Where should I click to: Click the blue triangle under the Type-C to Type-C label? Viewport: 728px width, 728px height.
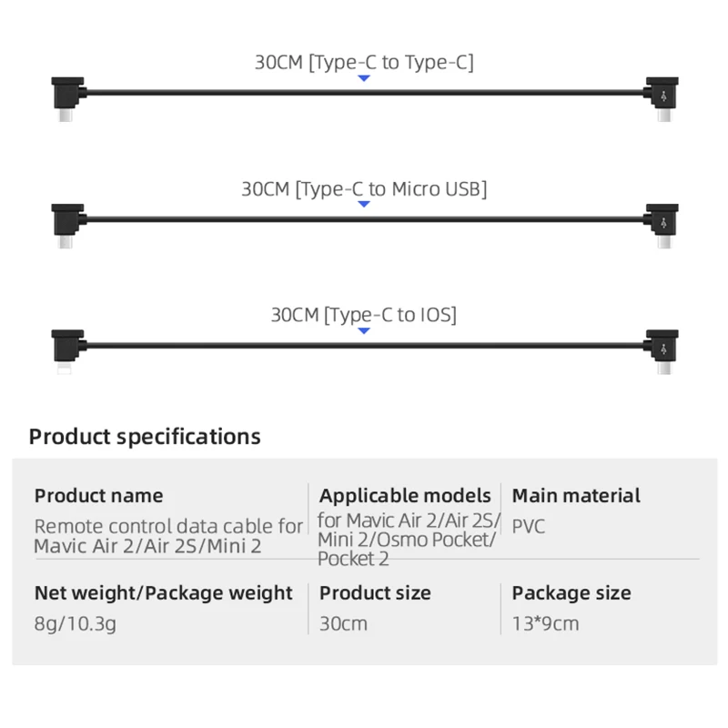364,79
